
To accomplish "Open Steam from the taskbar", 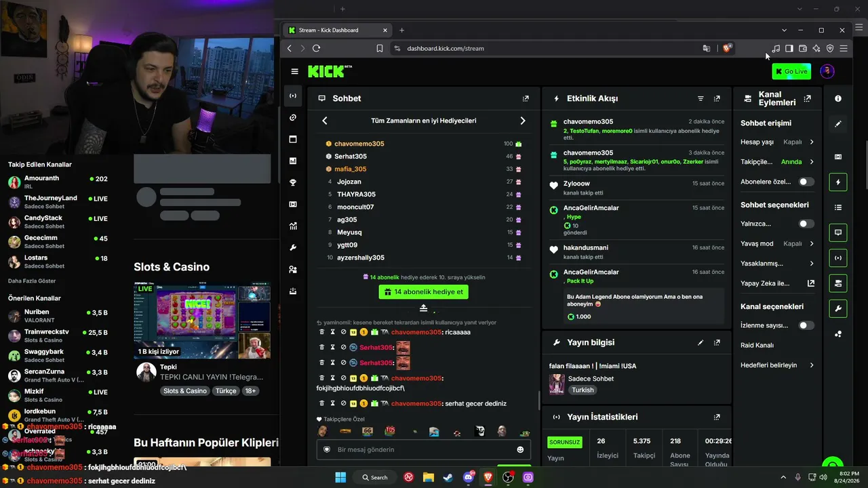I will pos(448,477).
